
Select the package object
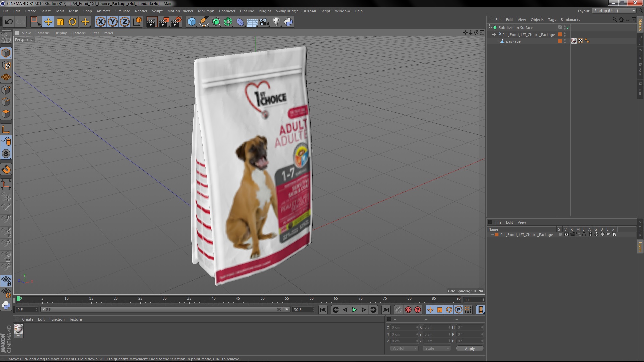pyautogui.click(x=513, y=41)
